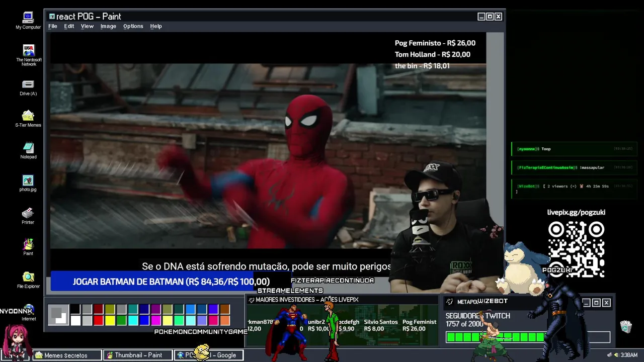Click the livepix QR code
The width and height of the screenshot is (644, 362).
576,250
